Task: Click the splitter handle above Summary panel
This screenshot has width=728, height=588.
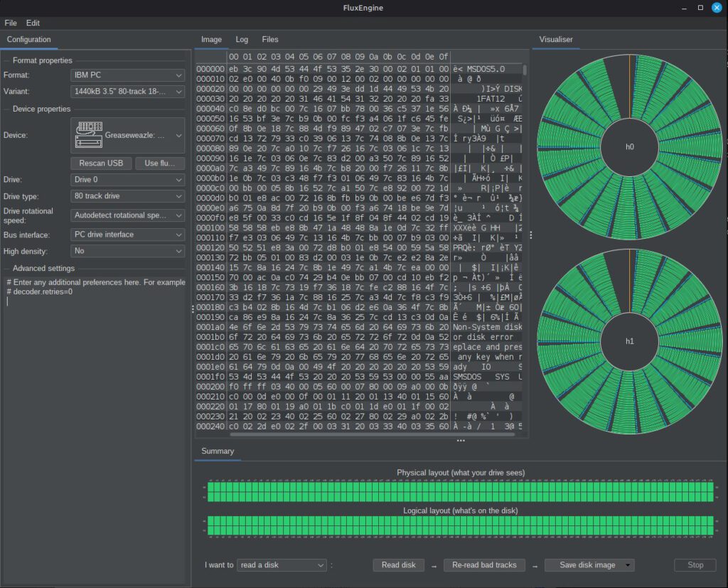Action: click(x=461, y=440)
